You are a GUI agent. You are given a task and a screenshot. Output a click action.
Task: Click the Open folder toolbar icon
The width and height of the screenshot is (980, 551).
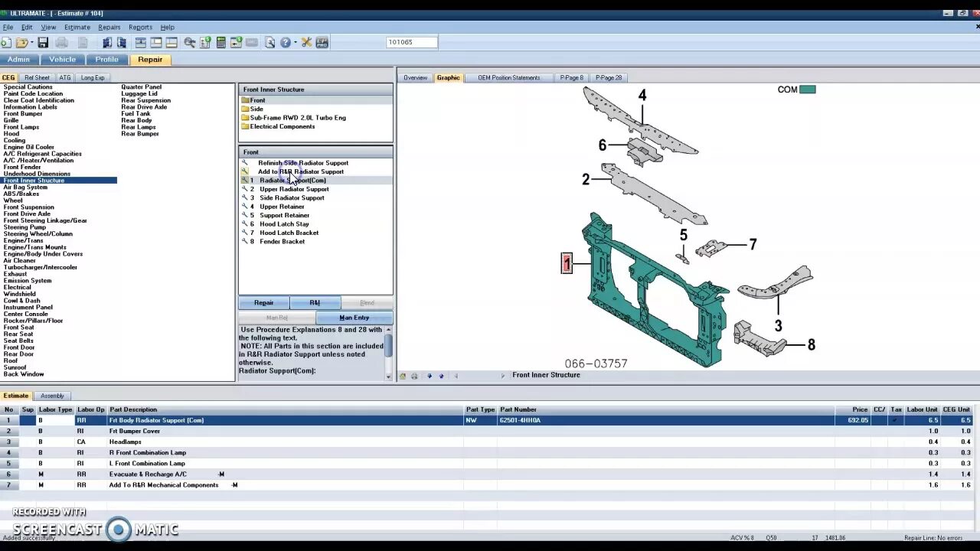point(21,43)
